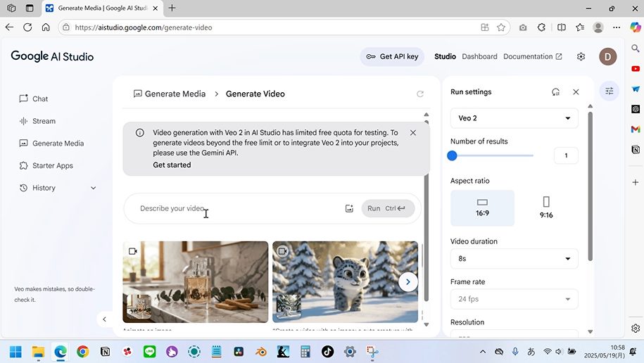Click the Describe your video input field

coord(239,209)
